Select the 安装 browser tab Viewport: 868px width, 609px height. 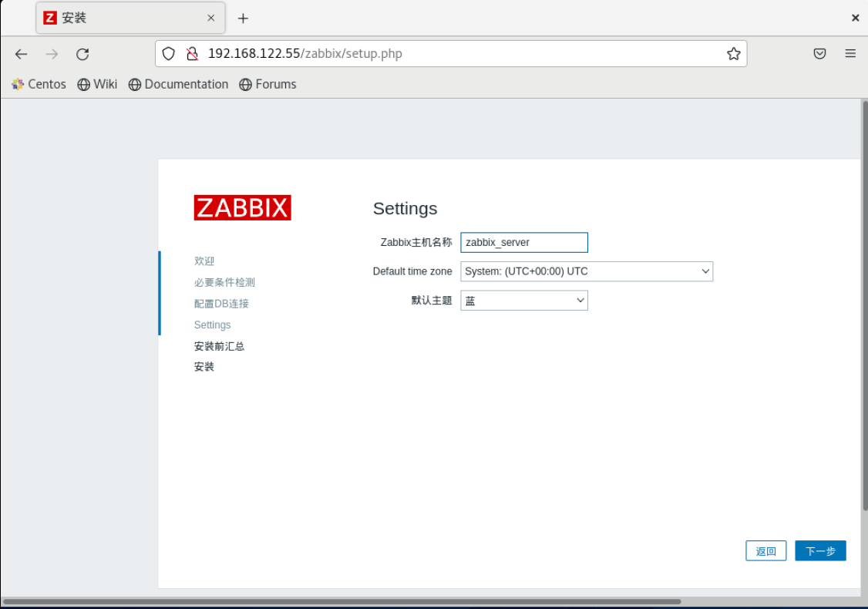click(x=130, y=18)
